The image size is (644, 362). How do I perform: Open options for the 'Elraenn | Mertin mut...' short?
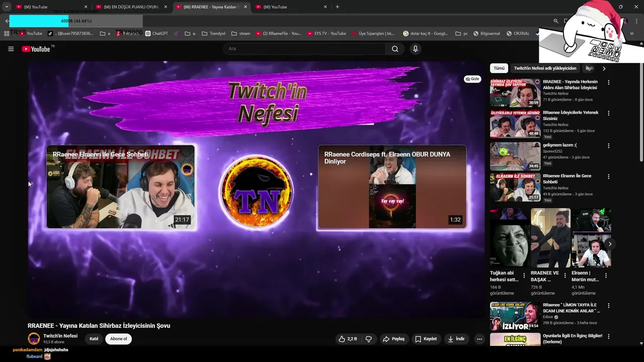[x=606, y=276]
